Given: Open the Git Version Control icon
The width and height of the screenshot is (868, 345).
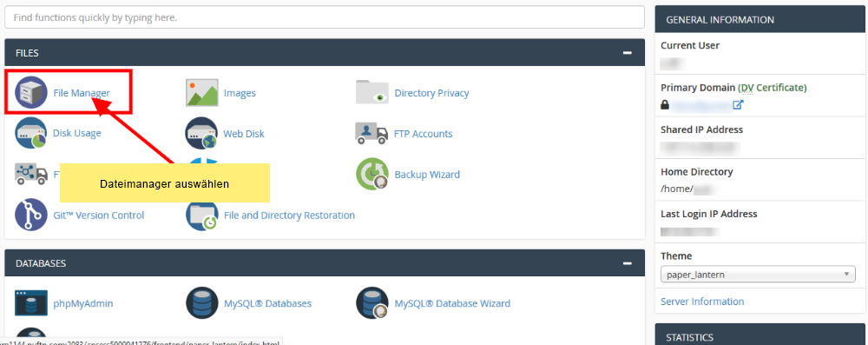Looking at the screenshot, I should (x=31, y=215).
